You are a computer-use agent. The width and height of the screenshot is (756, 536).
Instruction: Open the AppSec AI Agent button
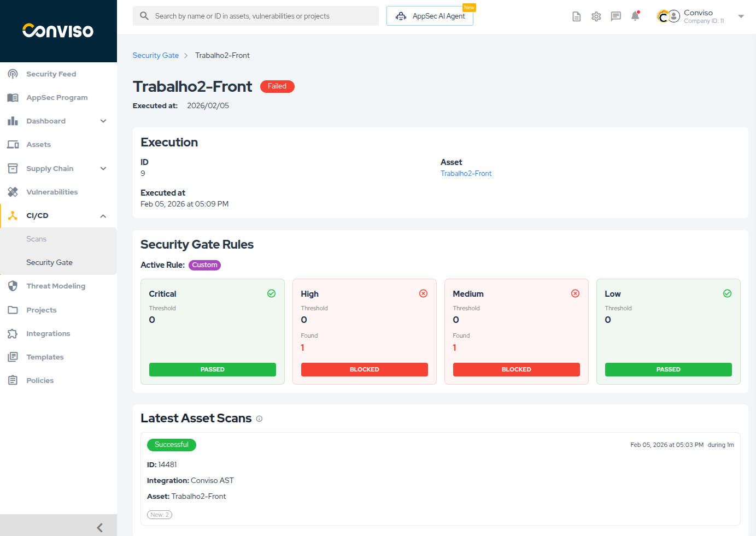pyautogui.click(x=430, y=16)
